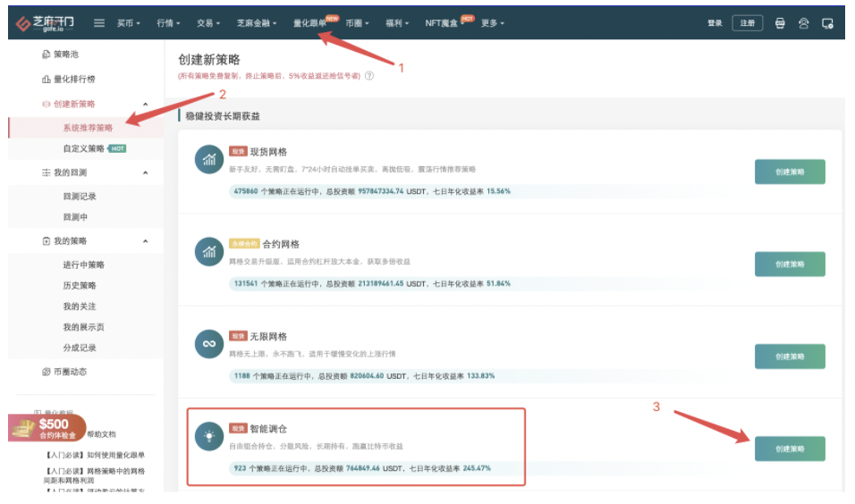Open 进行中策略 in the sidebar
855x504 pixels.
(x=83, y=265)
